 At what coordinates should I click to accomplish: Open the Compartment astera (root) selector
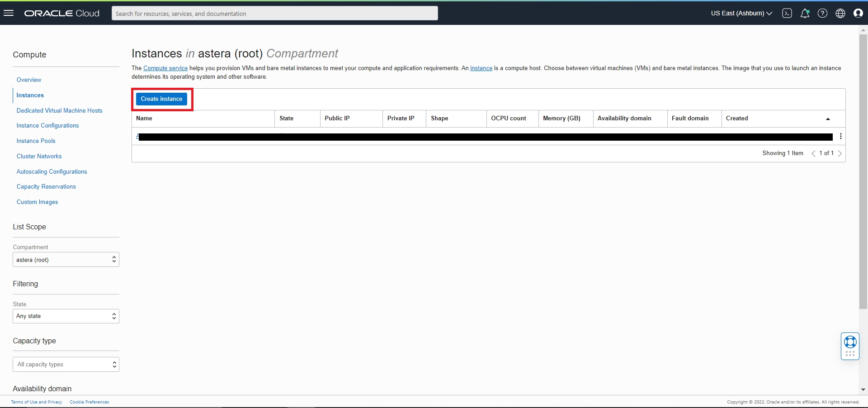(x=66, y=260)
